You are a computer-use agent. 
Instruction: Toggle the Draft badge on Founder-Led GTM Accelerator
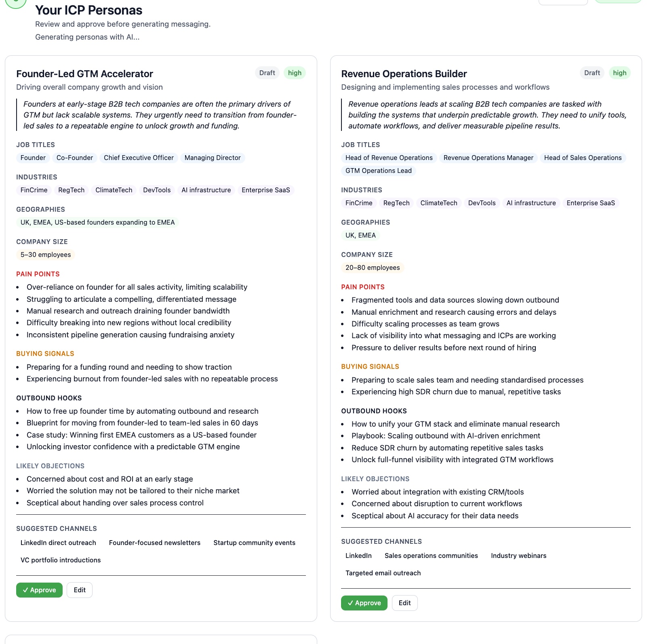[267, 73]
